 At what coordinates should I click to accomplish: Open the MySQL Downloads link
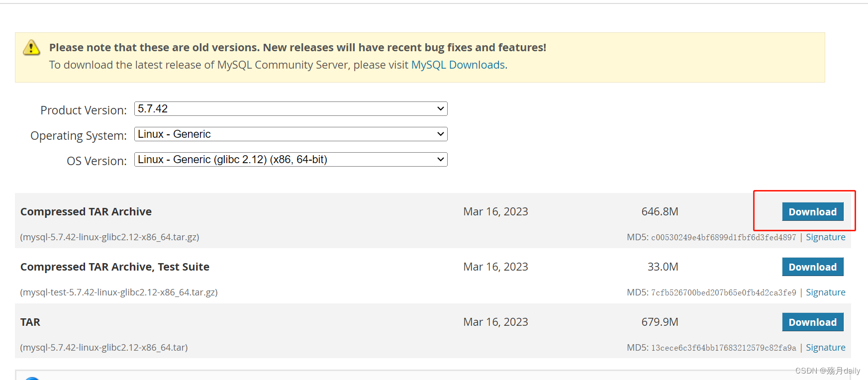click(458, 65)
